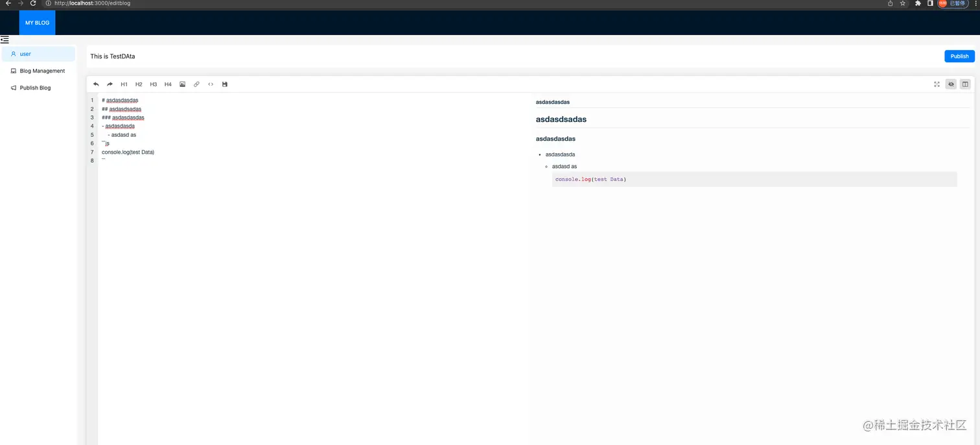The height and width of the screenshot is (445, 980).
Task: Click the 'asdasdasda' bullet in the preview
Action: pyautogui.click(x=560, y=154)
